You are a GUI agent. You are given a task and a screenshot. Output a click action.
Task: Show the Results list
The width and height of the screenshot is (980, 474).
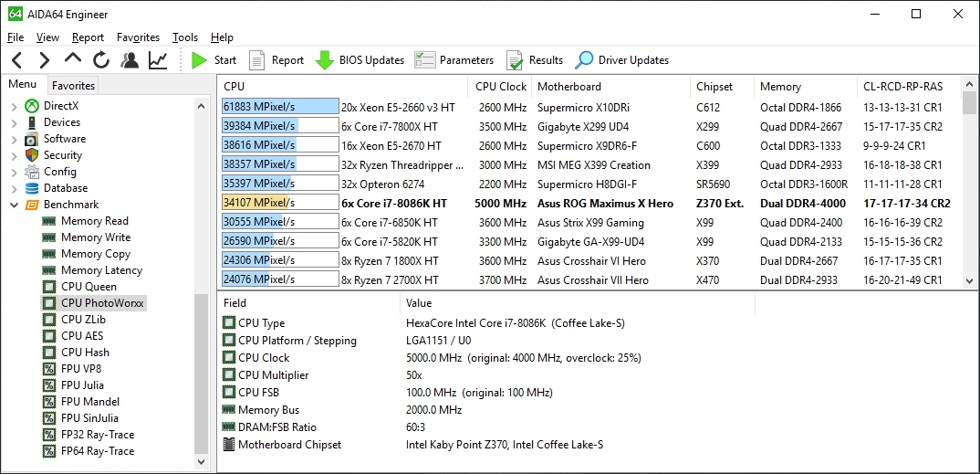pos(535,60)
